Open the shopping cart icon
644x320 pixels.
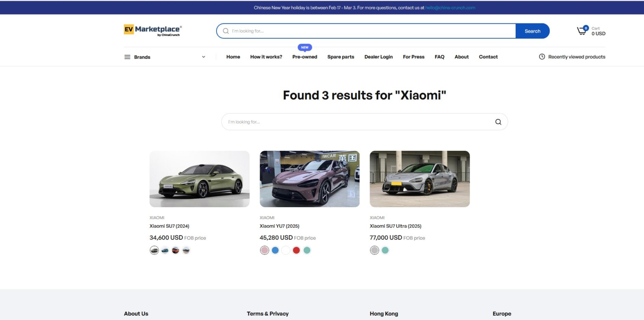coord(582,31)
